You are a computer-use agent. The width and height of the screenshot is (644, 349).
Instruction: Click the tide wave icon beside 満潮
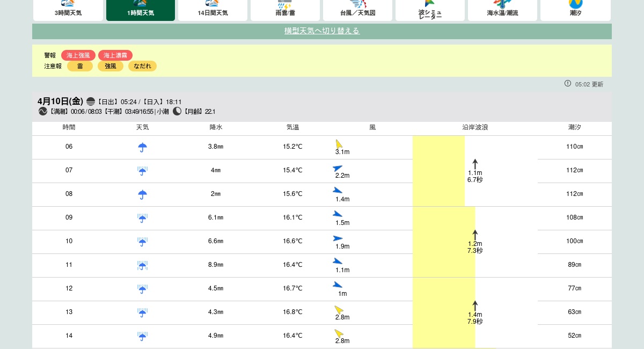(43, 111)
